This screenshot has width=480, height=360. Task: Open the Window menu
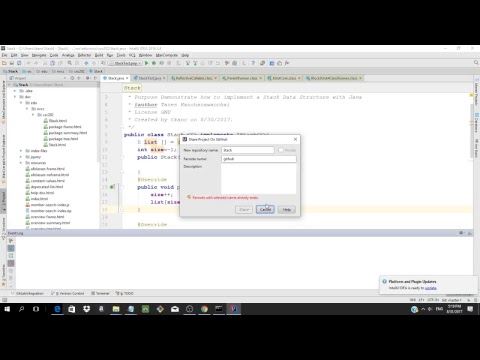[x=145, y=55]
